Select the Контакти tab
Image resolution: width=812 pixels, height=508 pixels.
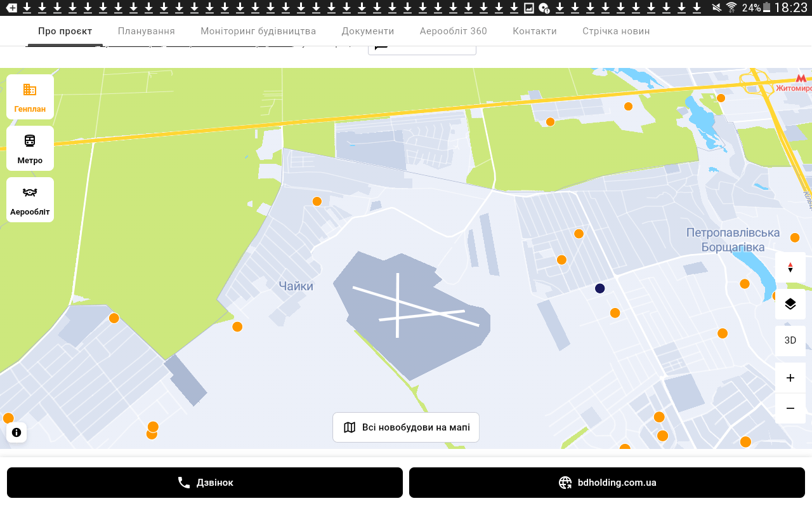point(535,31)
